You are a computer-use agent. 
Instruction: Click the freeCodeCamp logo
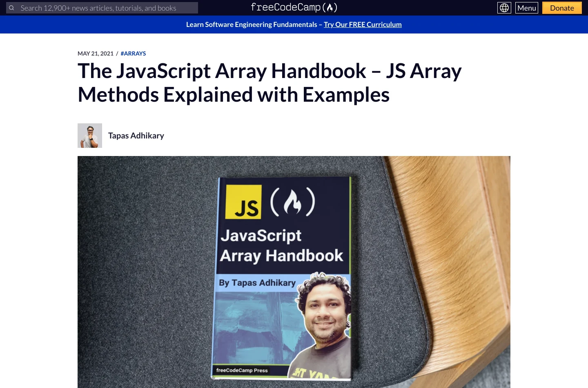[x=294, y=7]
